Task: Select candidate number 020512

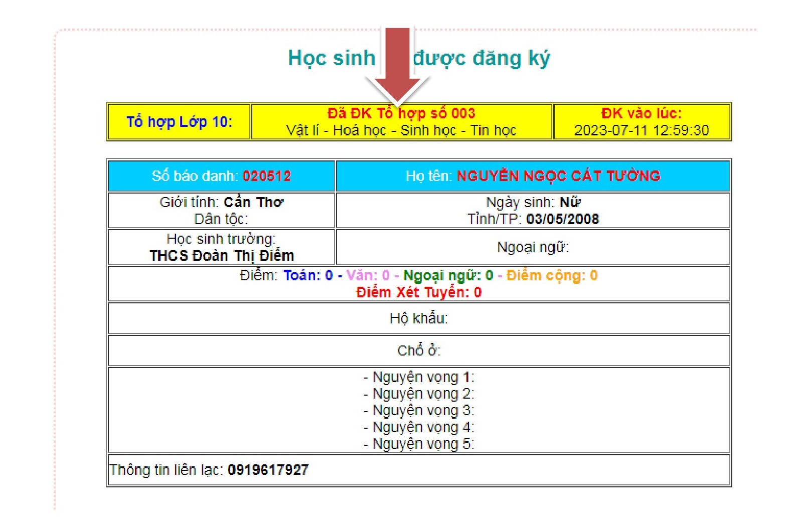Action: click(x=266, y=176)
